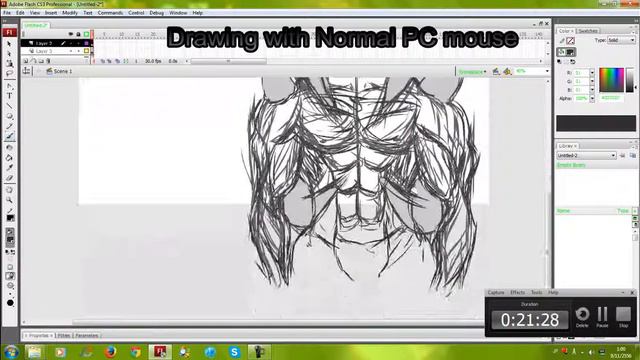Select the Line tool
This screenshot has width=640, height=360.
click(9, 106)
